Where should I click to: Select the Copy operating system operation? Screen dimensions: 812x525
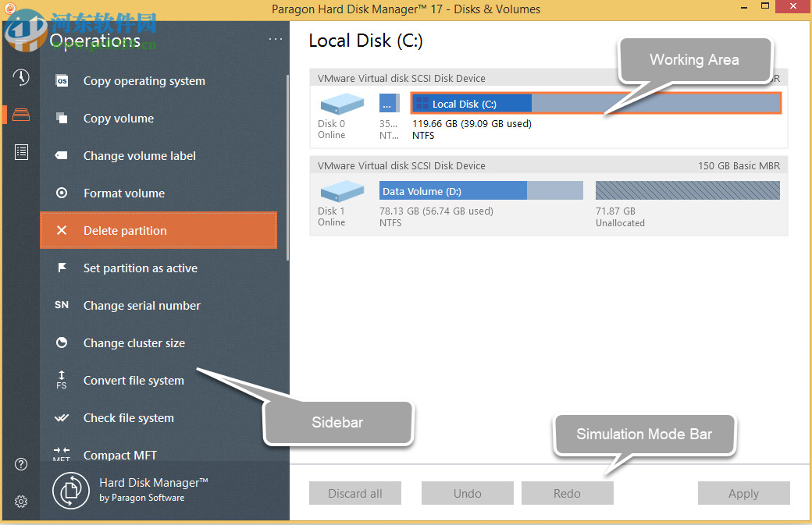pos(144,80)
